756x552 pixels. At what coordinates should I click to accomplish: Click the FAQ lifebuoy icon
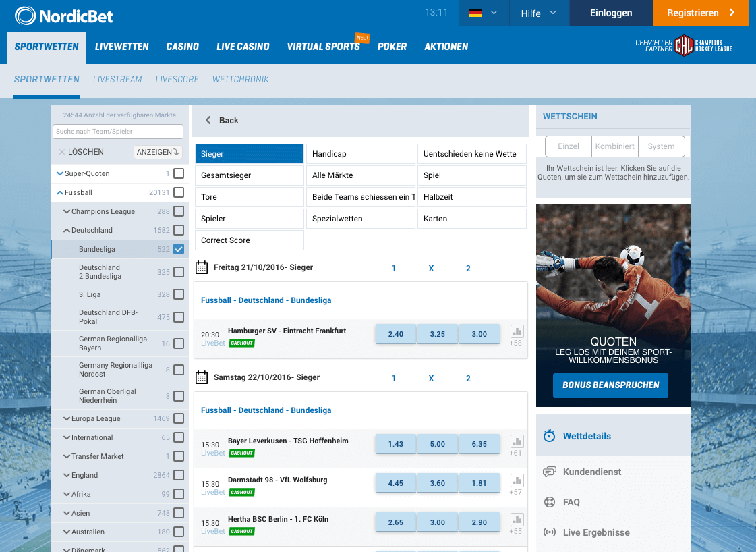coord(549,502)
